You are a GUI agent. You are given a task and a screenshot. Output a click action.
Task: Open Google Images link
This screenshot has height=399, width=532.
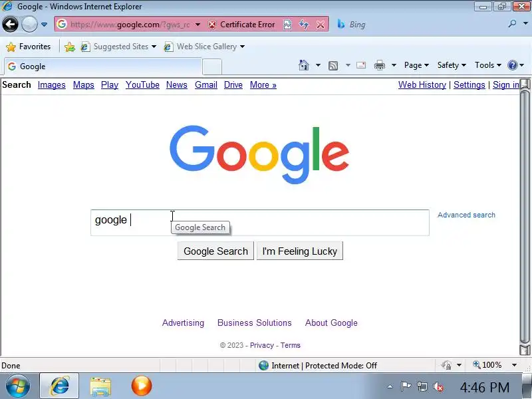pos(52,85)
